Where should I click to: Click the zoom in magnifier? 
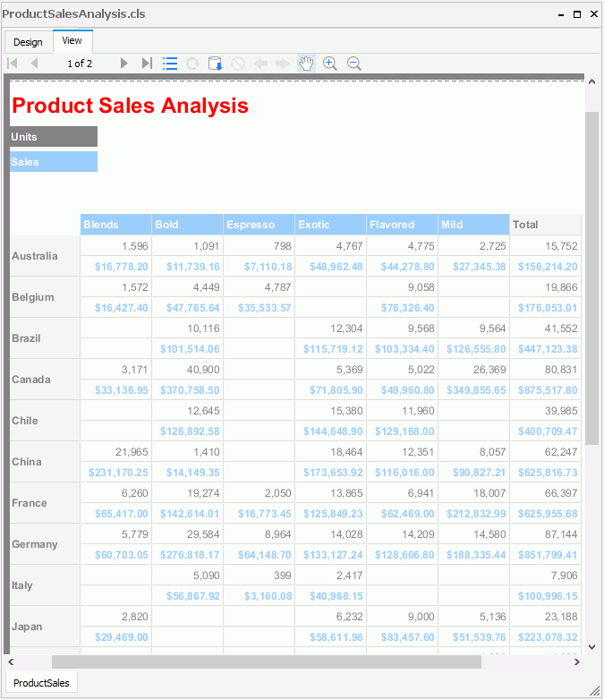point(330,64)
